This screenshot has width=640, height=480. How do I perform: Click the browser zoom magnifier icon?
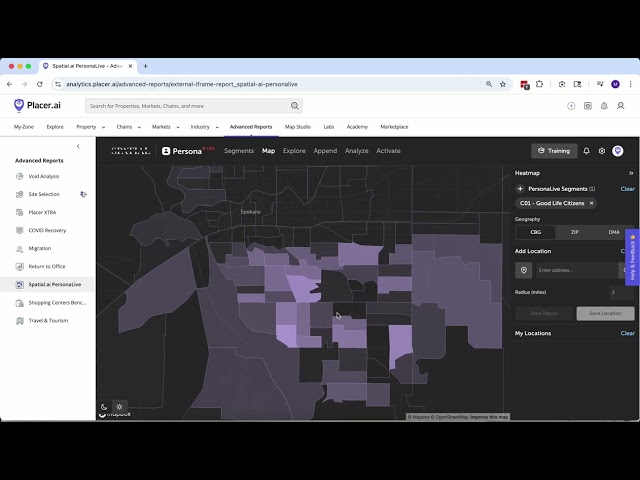click(489, 84)
